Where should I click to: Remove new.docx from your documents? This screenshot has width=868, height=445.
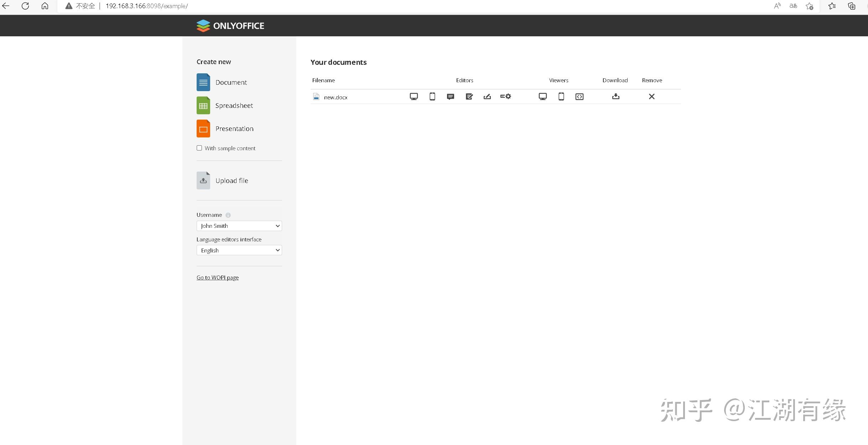pos(651,96)
